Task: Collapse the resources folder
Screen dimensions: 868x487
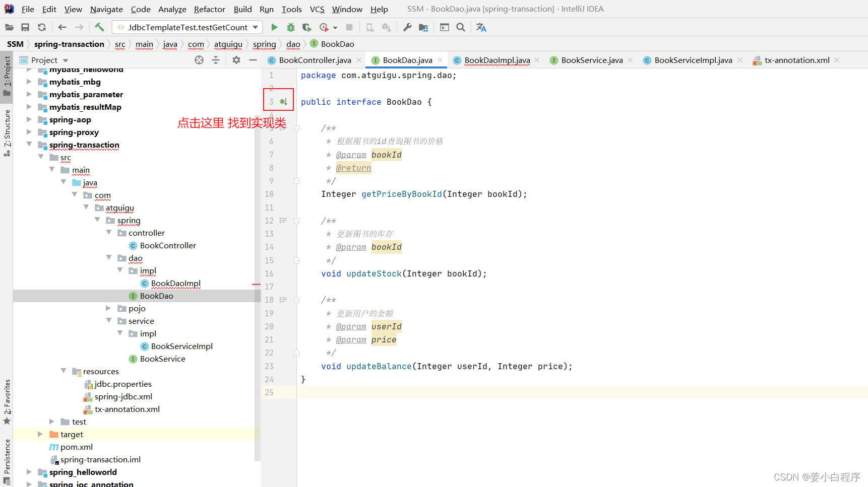Action: tap(64, 371)
